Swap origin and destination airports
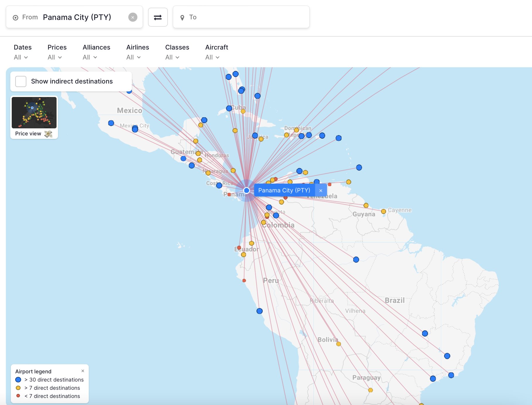Screen dimensions: 532x405 158,17
